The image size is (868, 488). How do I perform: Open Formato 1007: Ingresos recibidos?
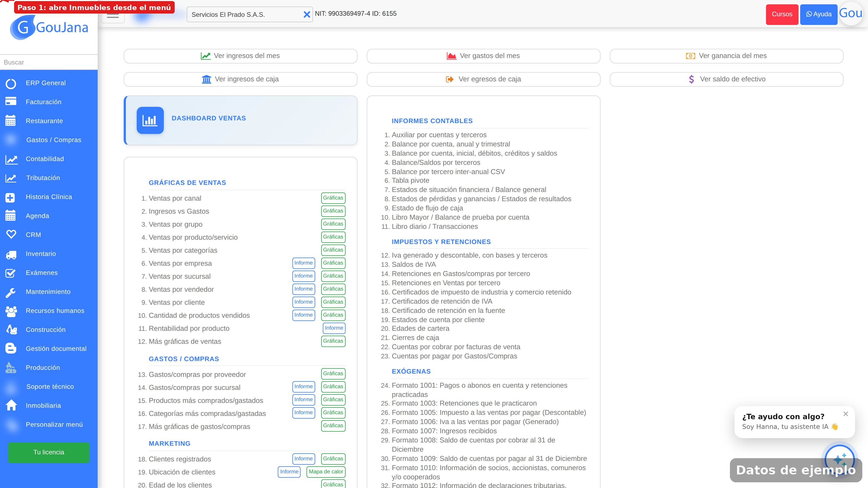pos(444,431)
